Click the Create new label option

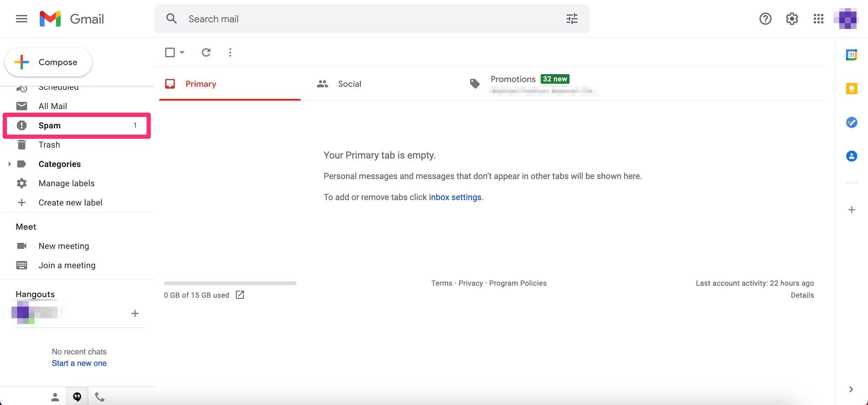pos(70,202)
